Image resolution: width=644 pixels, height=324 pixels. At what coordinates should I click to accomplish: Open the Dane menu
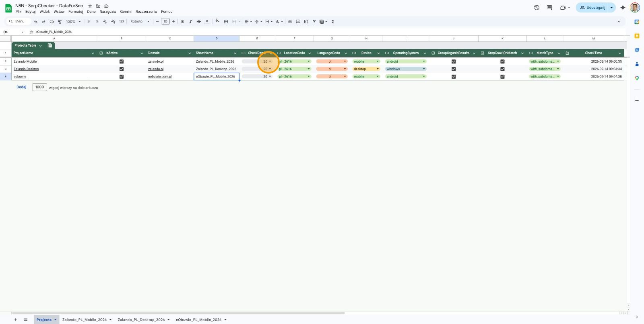click(91, 12)
